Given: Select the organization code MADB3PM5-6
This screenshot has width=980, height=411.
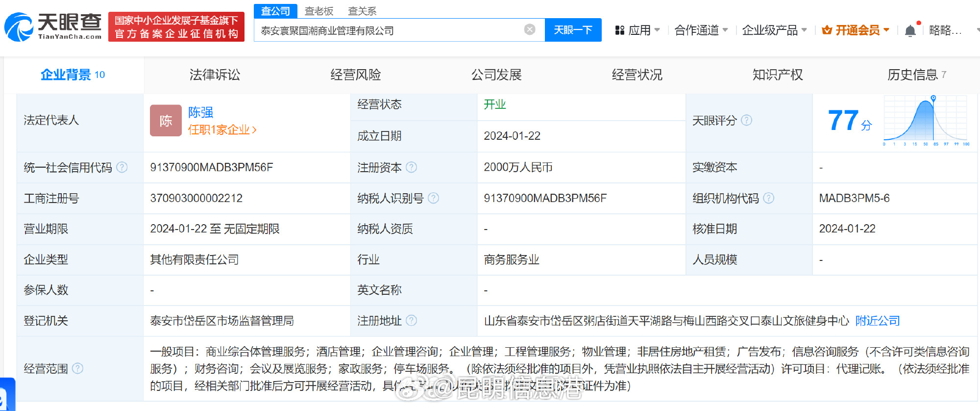Looking at the screenshot, I should (854, 198).
